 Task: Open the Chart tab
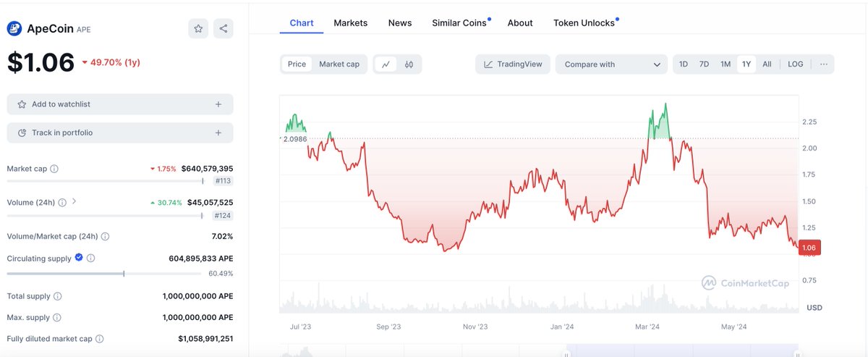point(302,23)
